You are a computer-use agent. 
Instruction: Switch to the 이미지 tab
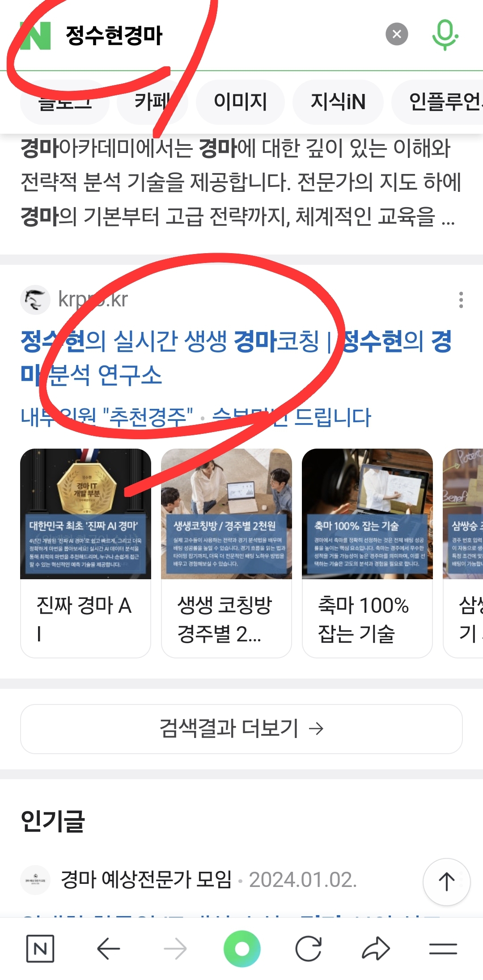240,102
